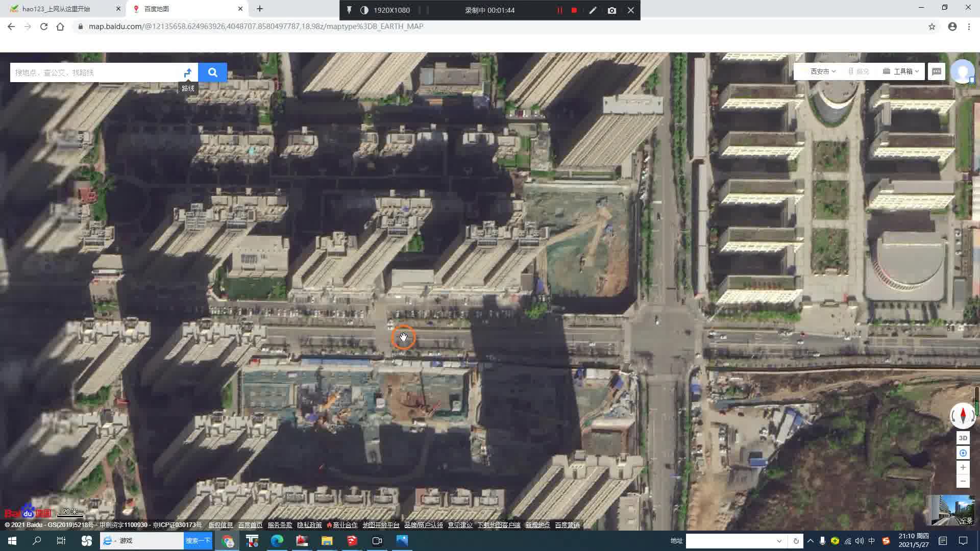Toggle the 路况 traffic conditions display
This screenshot has height=551, width=980.
pos(863,71)
